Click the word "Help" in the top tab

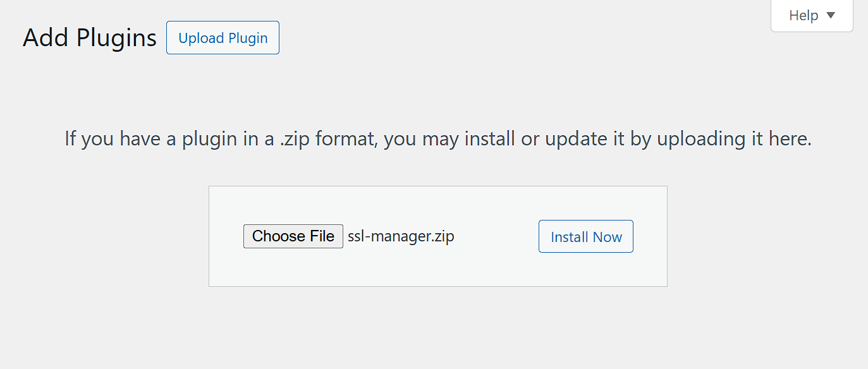(804, 16)
